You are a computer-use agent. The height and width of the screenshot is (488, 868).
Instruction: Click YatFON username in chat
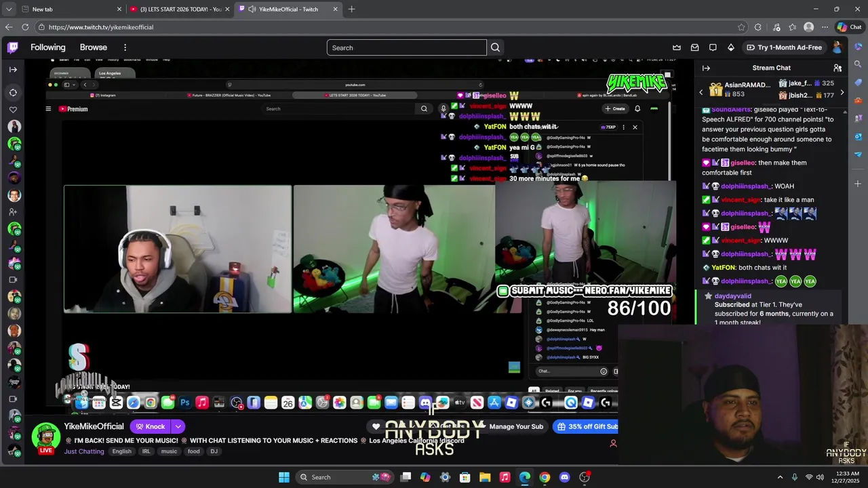tap(723, 268)
